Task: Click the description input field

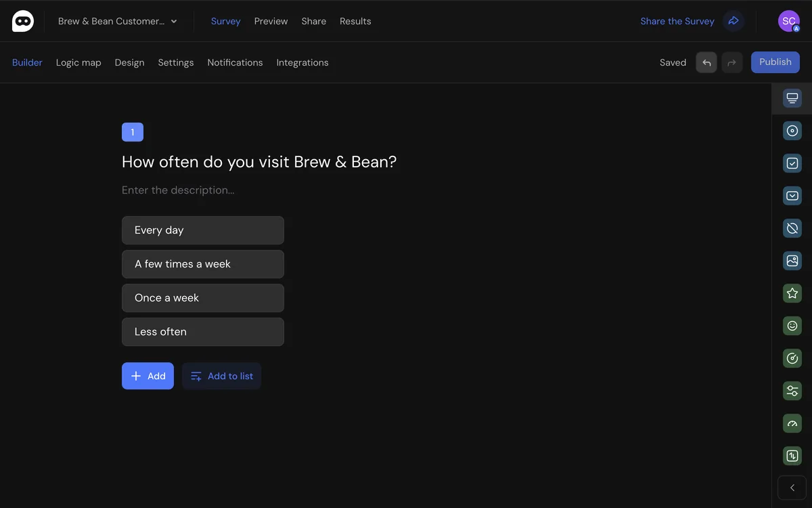Action: coord(178,190)
